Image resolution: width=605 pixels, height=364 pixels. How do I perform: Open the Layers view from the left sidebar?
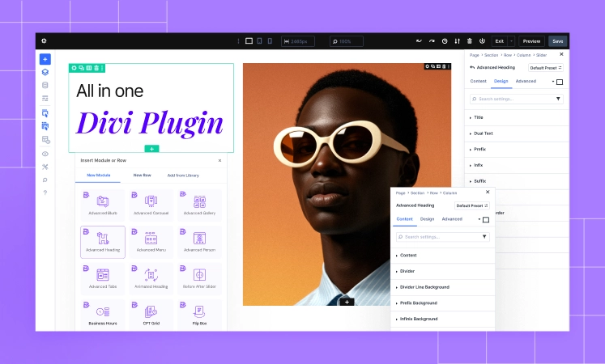[45, 72]
